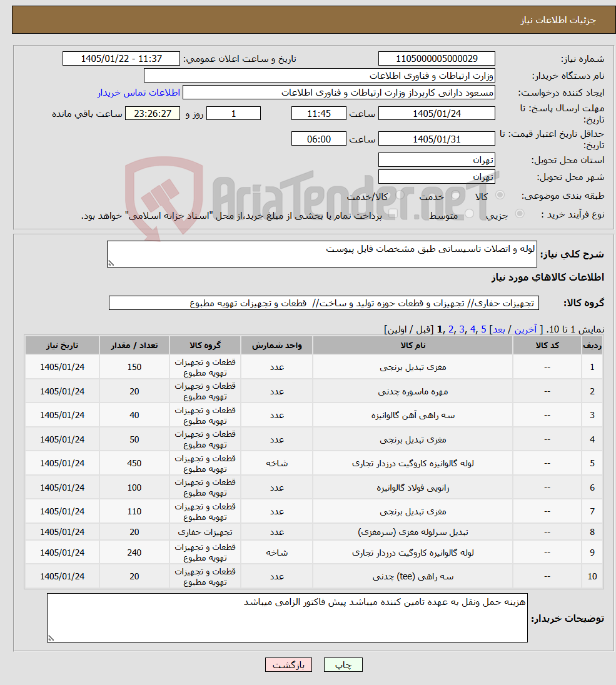Click the delivery city تهران field
This screenshot has height=685, width=616.
click(437, 177)
